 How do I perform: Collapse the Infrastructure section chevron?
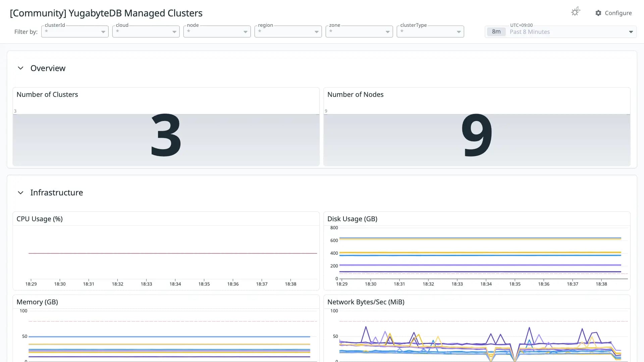click(x=20, y=192)
